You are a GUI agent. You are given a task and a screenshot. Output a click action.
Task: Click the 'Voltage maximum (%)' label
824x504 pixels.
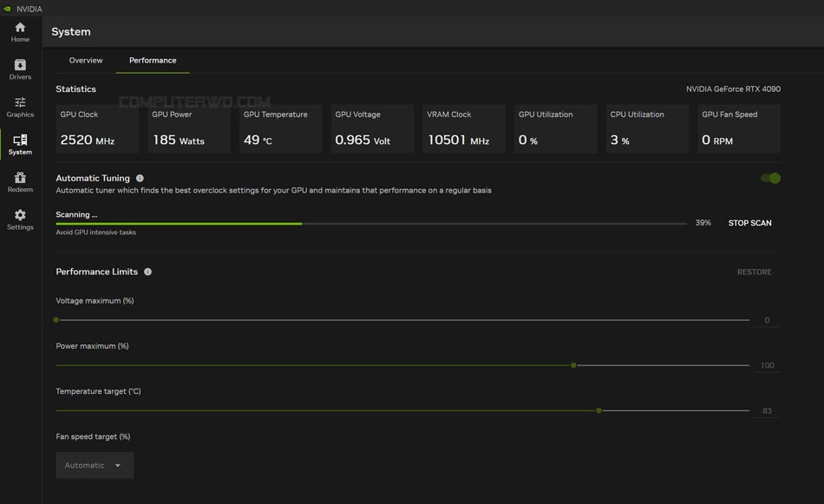pos(95,301)
